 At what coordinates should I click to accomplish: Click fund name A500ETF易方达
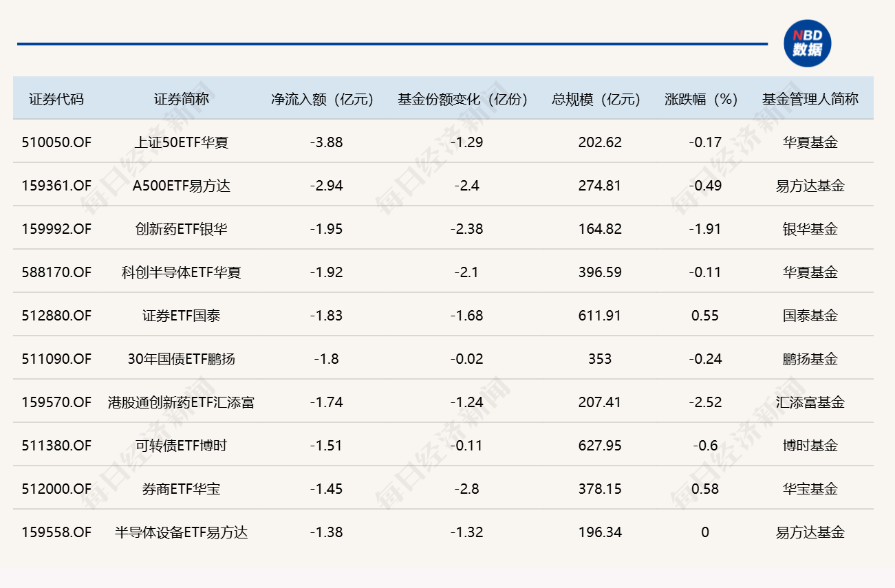(x=182, y=186)
